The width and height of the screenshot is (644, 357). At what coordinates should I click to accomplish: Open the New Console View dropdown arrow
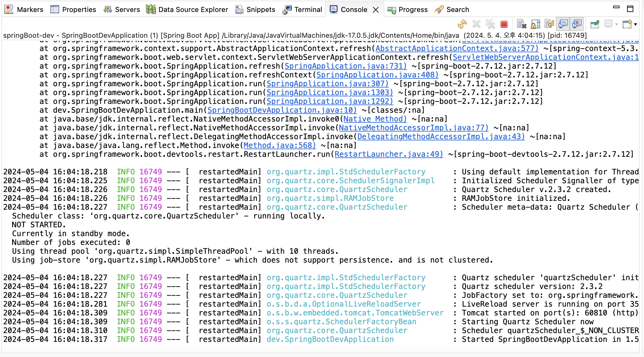[x=636, y=24]
